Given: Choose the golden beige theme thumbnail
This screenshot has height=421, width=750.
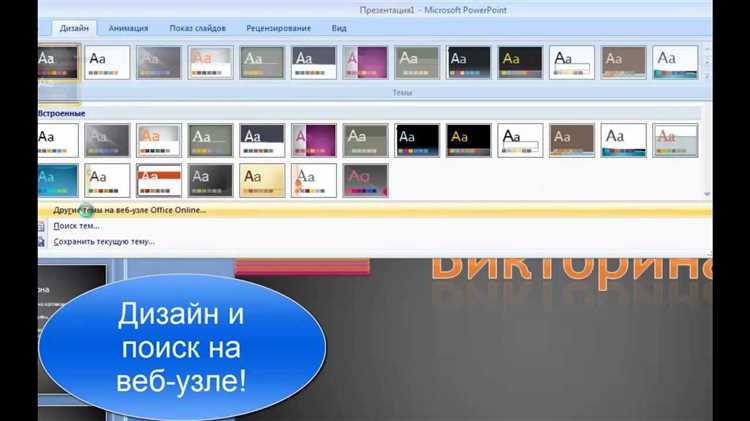Looking at the screenshot, I should pos(262,180).
